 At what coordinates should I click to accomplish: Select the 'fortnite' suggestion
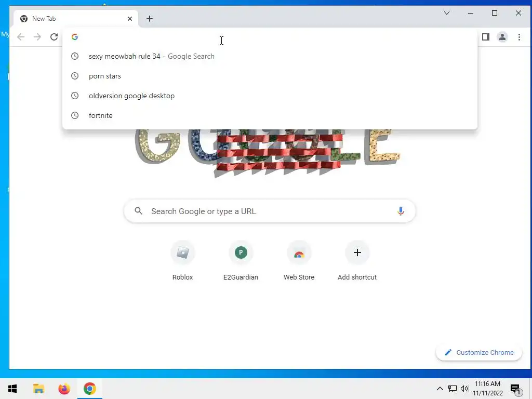270,115
